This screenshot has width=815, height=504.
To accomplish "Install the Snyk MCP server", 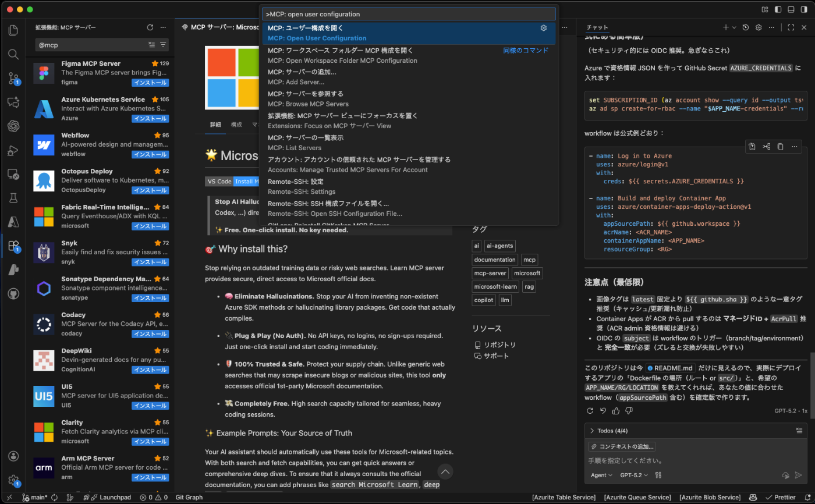I will tap(150, 262).
